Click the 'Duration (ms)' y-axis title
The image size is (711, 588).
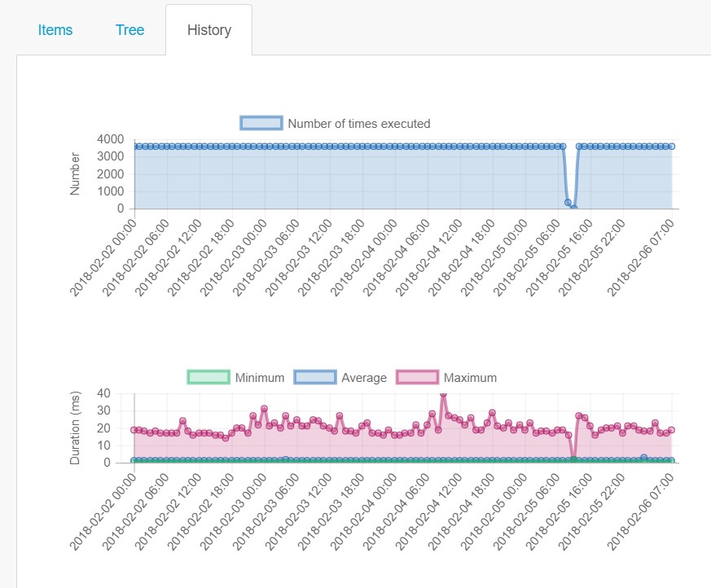(x=75, y=428)
